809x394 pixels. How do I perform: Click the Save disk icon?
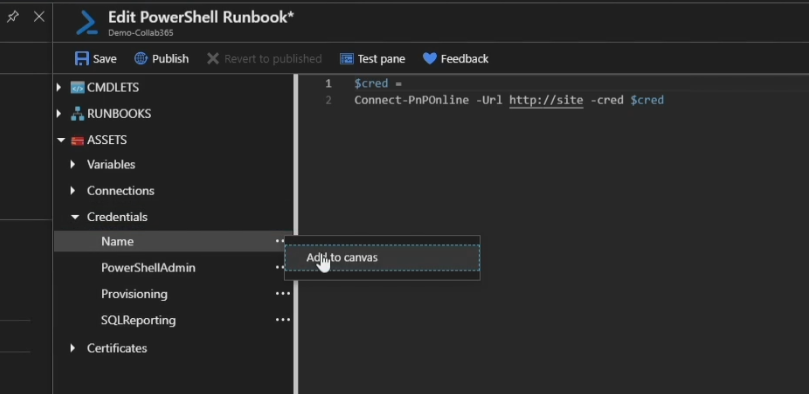tap(82, 59)
